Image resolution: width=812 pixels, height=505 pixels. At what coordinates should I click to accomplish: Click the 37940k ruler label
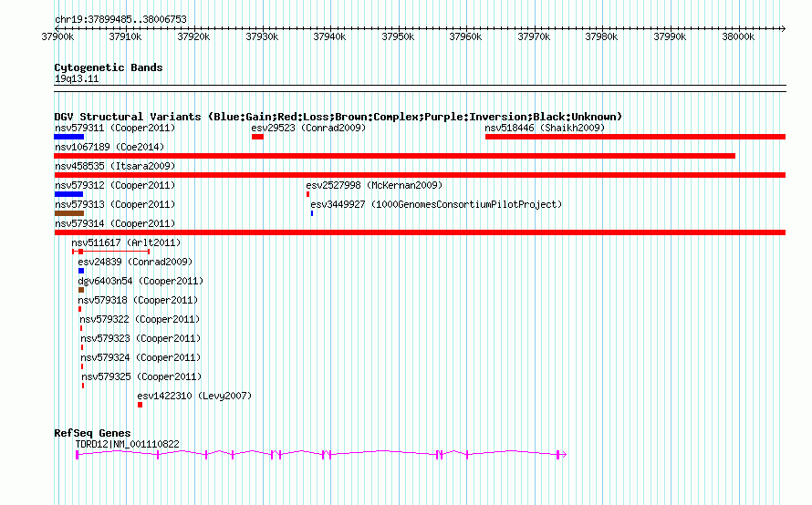329,36
